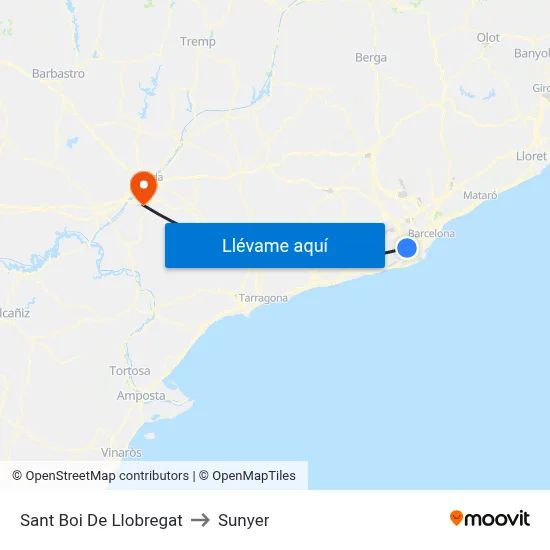Click the Tremp town label
This screenshot has width=550, height=550.
click(x=198, y=42)
